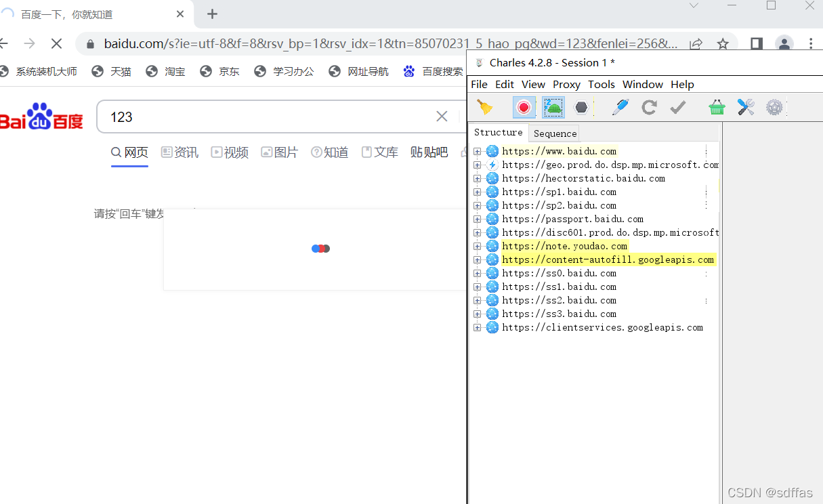
Task: Toggle the red Record button in Charles
Action: click(524, 107)
